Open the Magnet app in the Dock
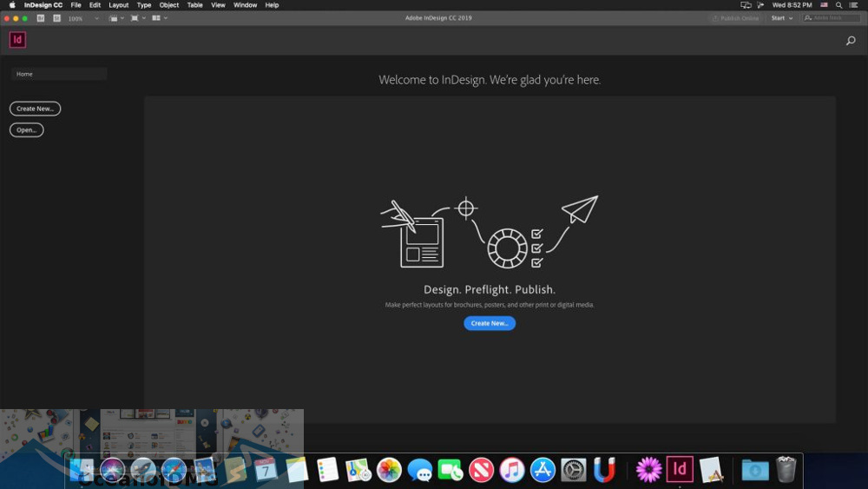This screenshot has height=489, width=868. click(604, 471)
